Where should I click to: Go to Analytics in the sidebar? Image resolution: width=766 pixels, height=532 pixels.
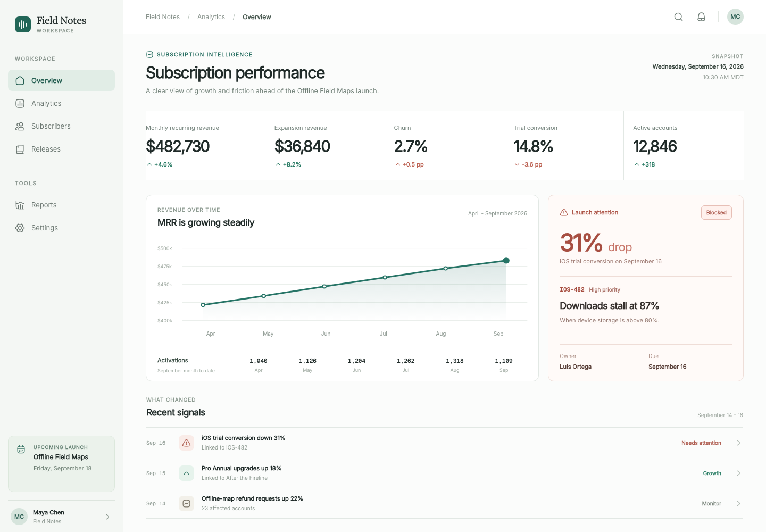pyautogui.click(x=62, y=103)
